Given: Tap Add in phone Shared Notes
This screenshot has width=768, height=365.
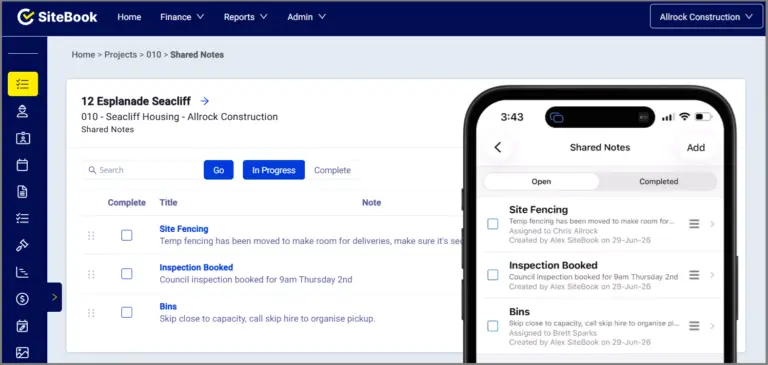Looking at the screenshot, I should pyautogui.click(x=696, y=147).
